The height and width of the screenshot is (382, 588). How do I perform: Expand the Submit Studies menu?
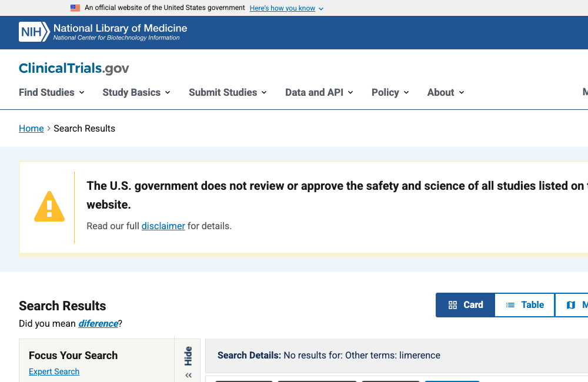click(x=228, y=93)
